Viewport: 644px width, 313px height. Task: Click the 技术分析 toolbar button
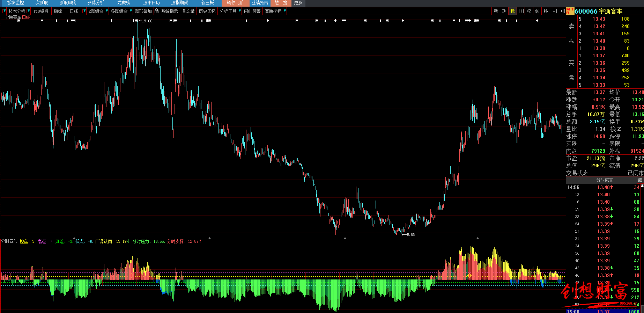pos(17,11)
